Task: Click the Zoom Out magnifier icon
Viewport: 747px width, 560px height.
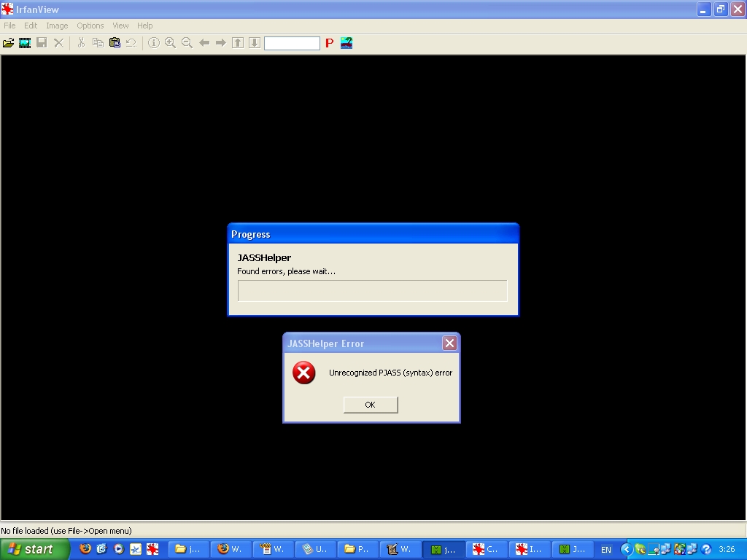Action: click(187, 43)
